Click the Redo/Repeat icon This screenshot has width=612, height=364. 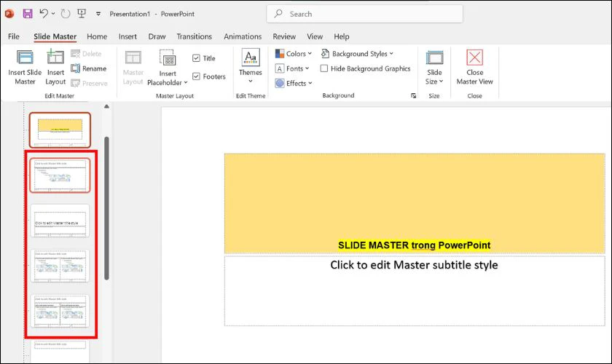tap(66, 14)
